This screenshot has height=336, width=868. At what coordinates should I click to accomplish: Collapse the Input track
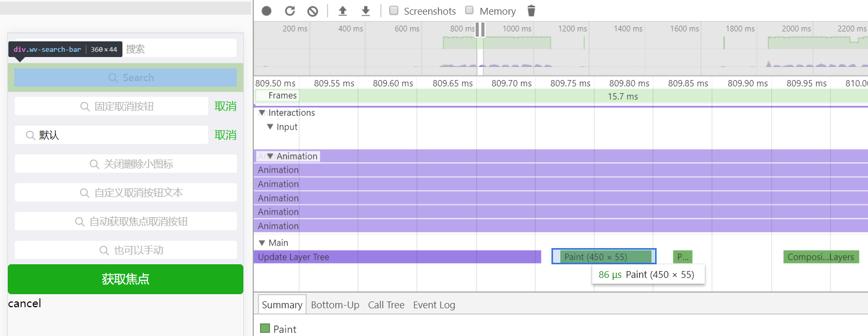click(x=270, y=127)
